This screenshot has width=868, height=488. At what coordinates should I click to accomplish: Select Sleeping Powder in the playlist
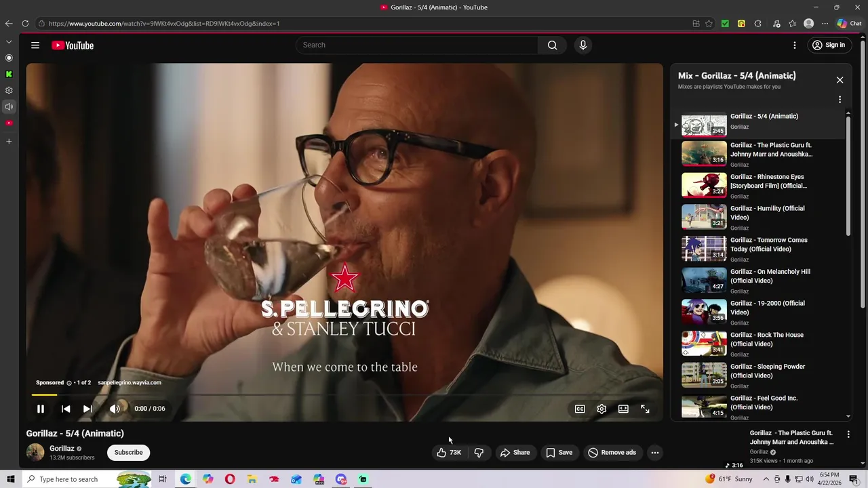(x=759, y=375)
